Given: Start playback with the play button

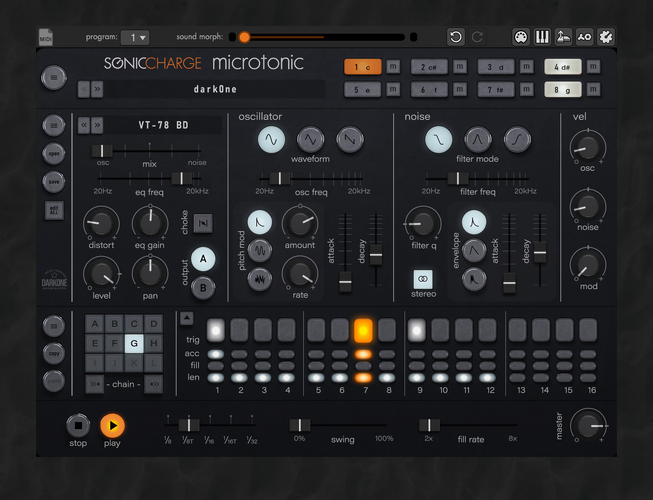Looking at the screenshot, I should pos(112,425).
